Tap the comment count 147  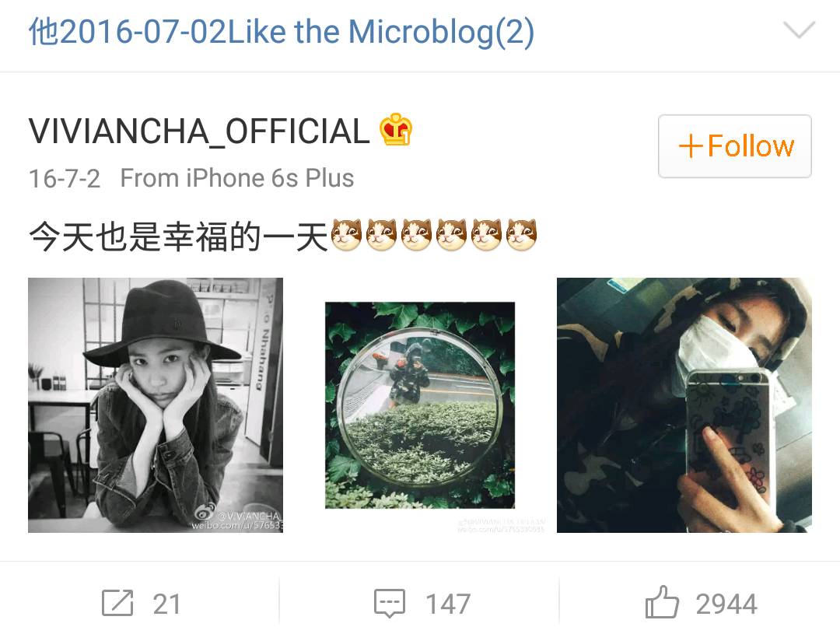[x=448, y=604]
